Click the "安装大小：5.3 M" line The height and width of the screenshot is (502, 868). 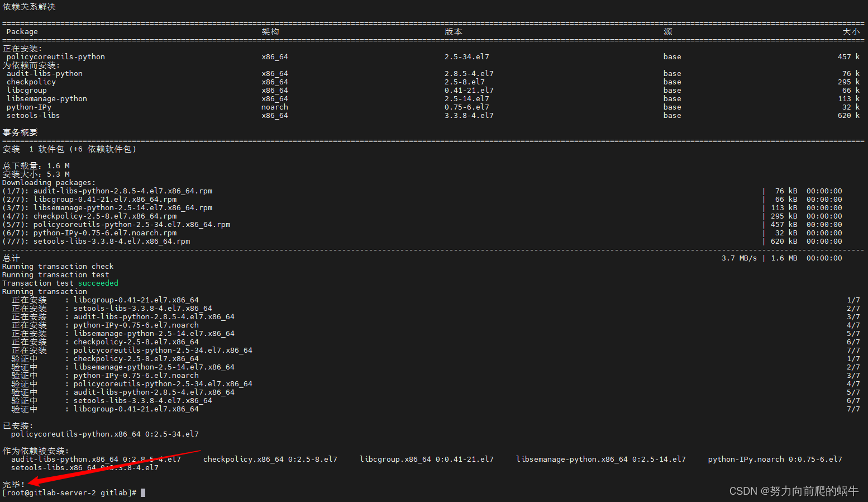(x=36, y=174)
